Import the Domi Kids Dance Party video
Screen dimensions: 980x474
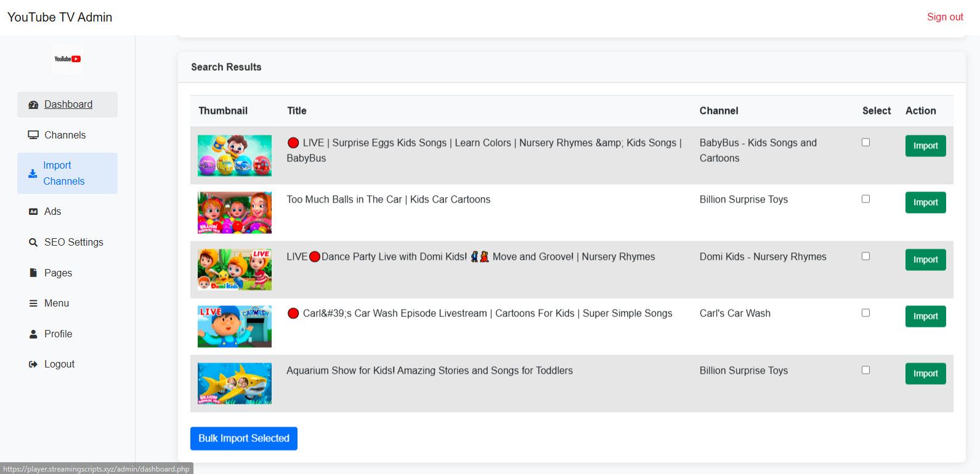coord(925,260)
